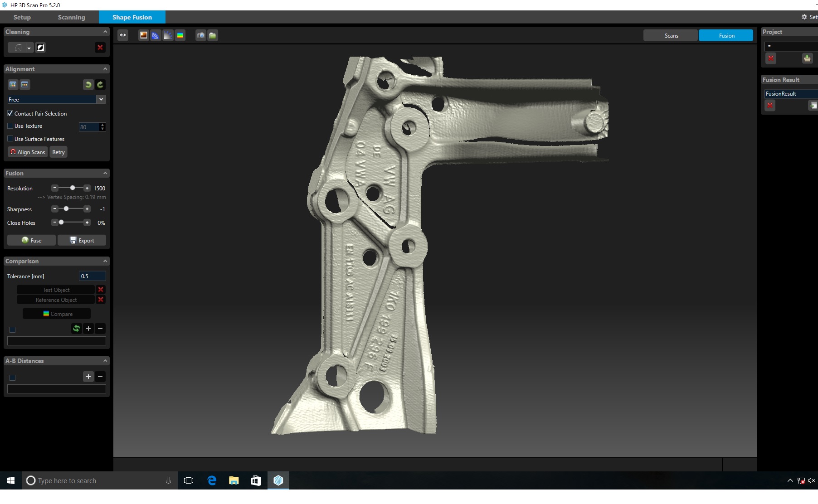Toggle the checkbox in A-B Distances panel
818x504 pixels.
pyautogui.click(x=13, y=378)
